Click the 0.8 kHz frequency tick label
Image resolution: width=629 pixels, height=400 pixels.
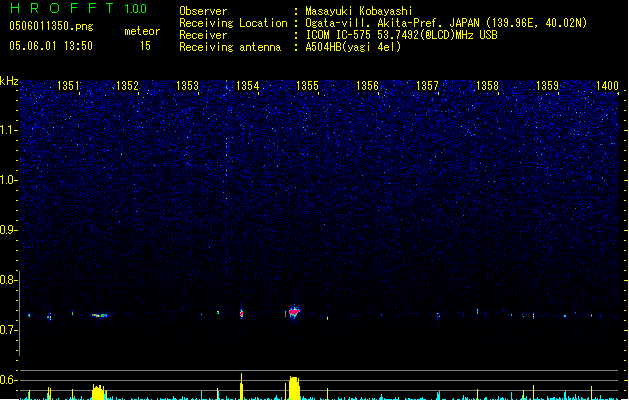(8, 280)
